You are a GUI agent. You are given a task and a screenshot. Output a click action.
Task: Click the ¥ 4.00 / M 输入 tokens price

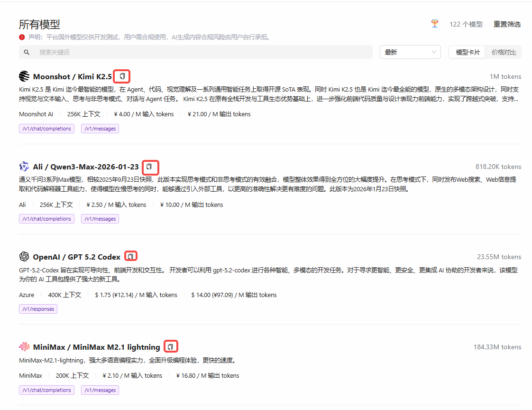pos(144,114)
